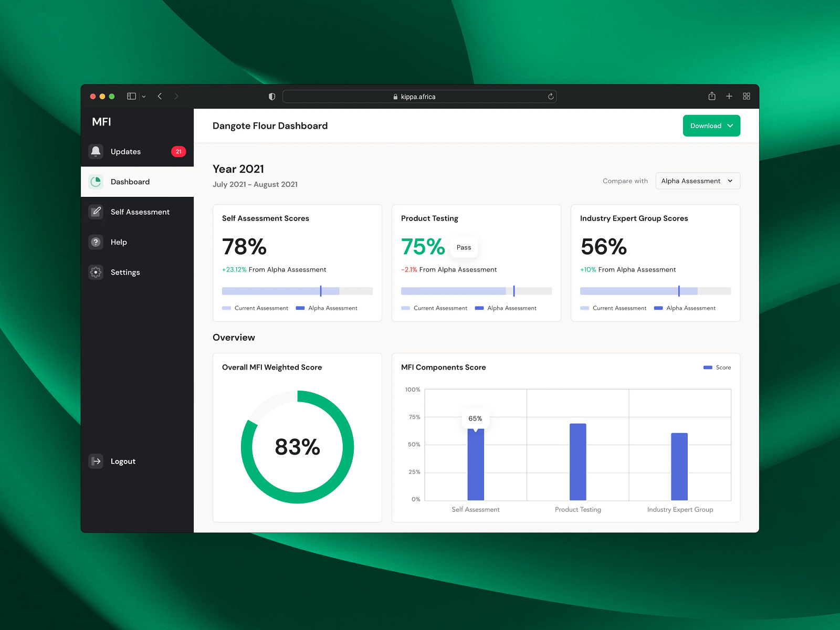Click the Industry Expert Group axis label

(680, 510)
